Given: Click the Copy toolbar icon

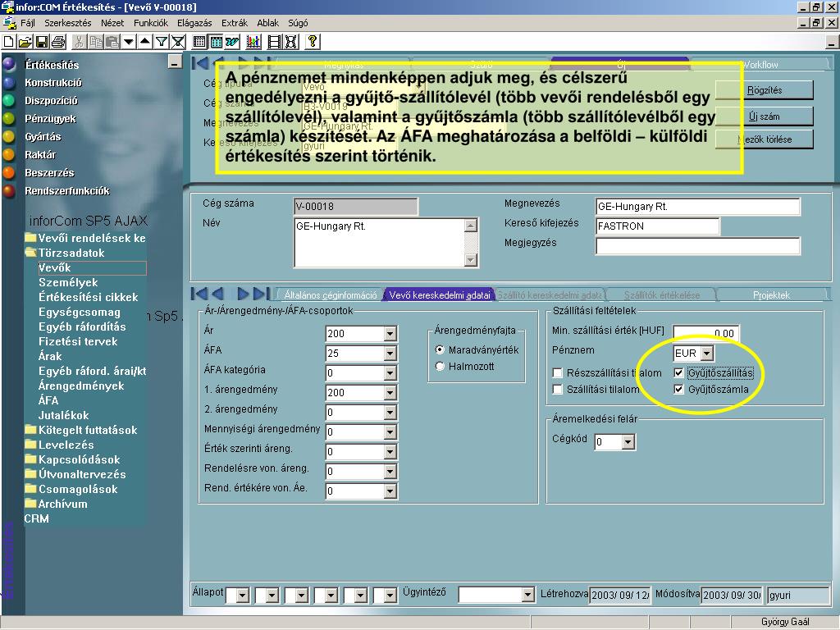Looking at the screenshot, I should [96, 42].
